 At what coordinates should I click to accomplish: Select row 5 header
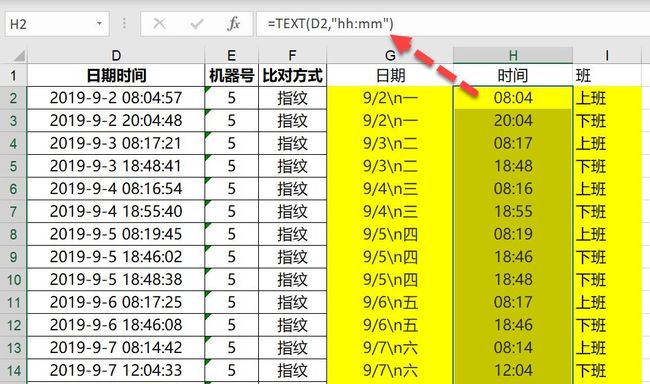[13, 166]
